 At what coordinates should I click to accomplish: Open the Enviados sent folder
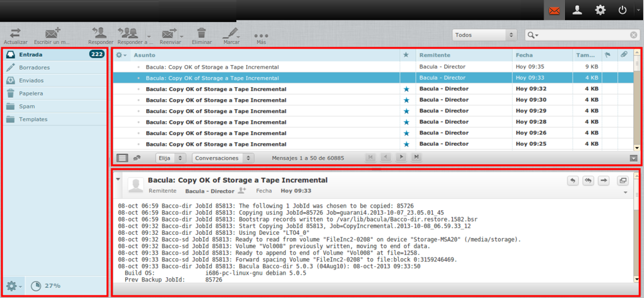[54, 80]
